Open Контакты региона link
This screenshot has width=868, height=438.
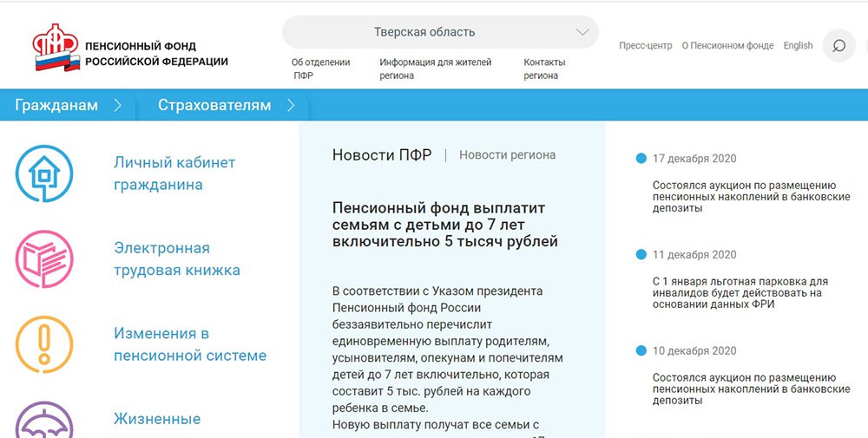click(x=544, y=69)
